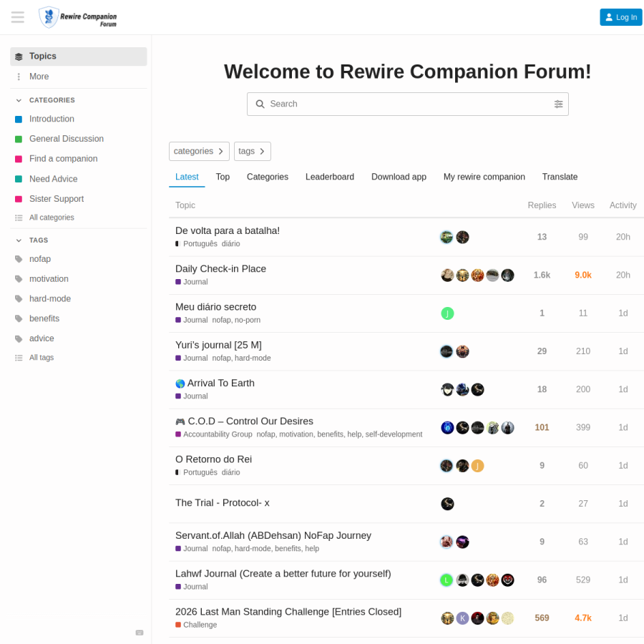Click the nofap tag icon
The image size is (644, 644).
click(x=19, y=259)
